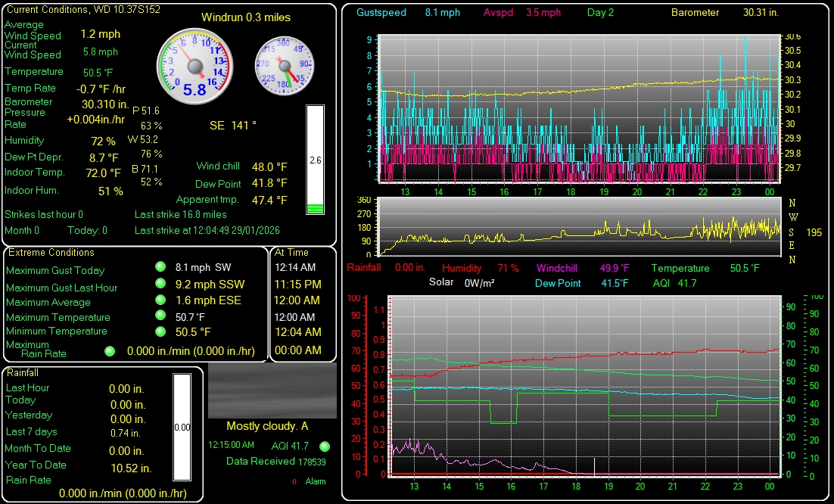Click the Barometer legend label above wind graph
This screenshot has height=504, width=834.
click(x=695, y=13)
